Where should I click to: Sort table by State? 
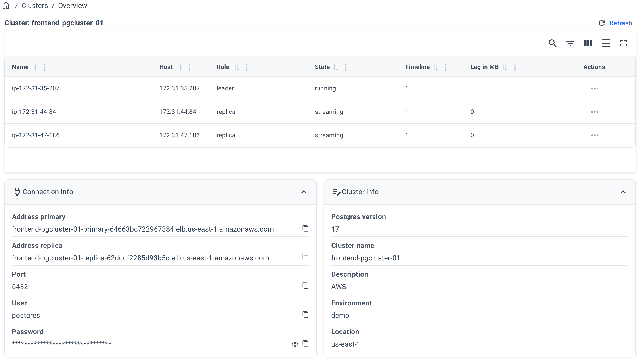click(336, 67)
